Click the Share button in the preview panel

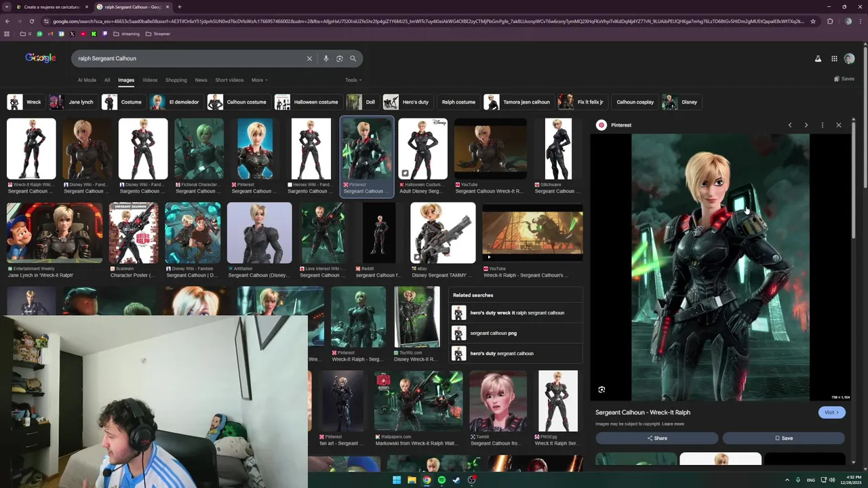click(656, 438)
